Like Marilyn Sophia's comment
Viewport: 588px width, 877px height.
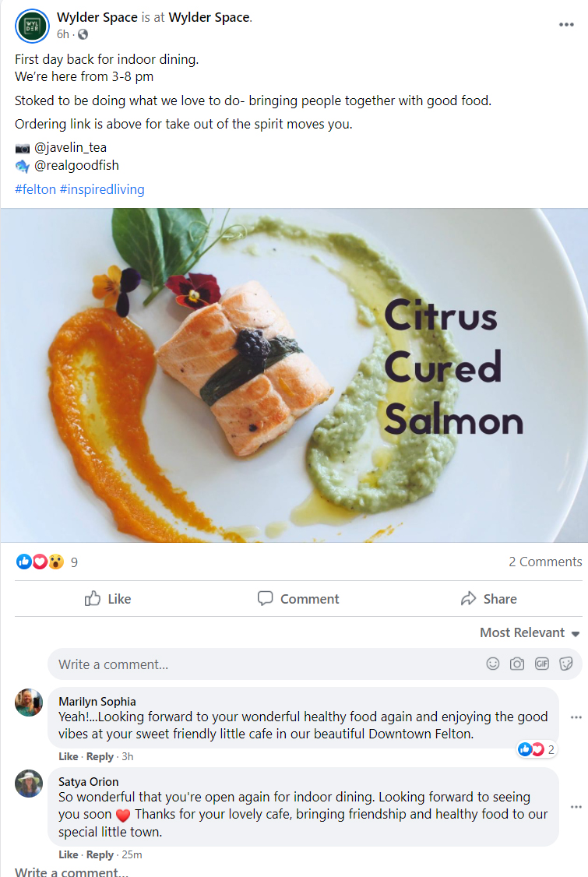68,756
